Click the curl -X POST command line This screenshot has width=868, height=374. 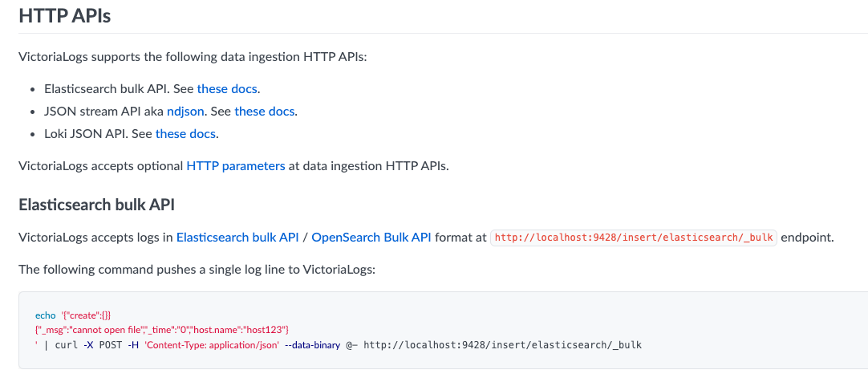(x=339, y=344)
